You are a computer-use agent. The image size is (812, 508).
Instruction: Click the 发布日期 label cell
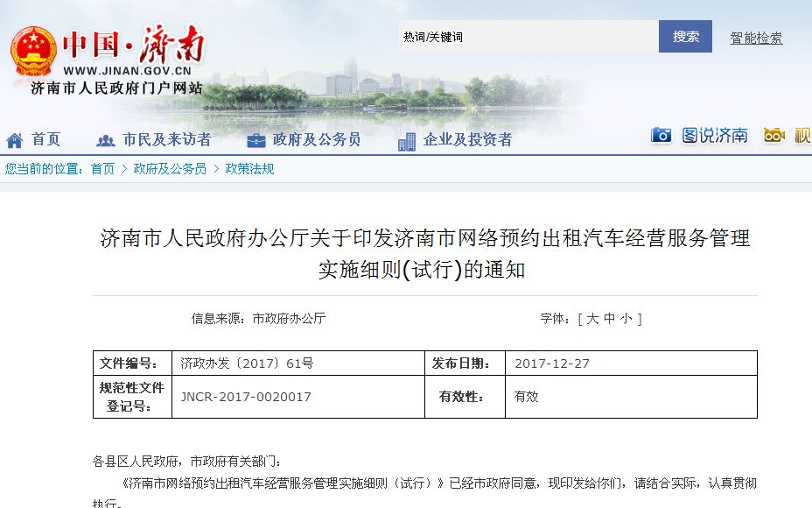(x=465, y=363)
